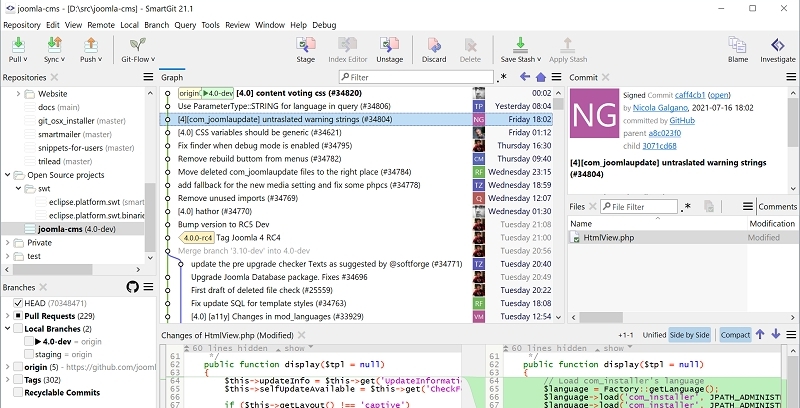Viewport: 800px width, 408px height.
Task: Open the Blame tool
Action: (737, 48)
